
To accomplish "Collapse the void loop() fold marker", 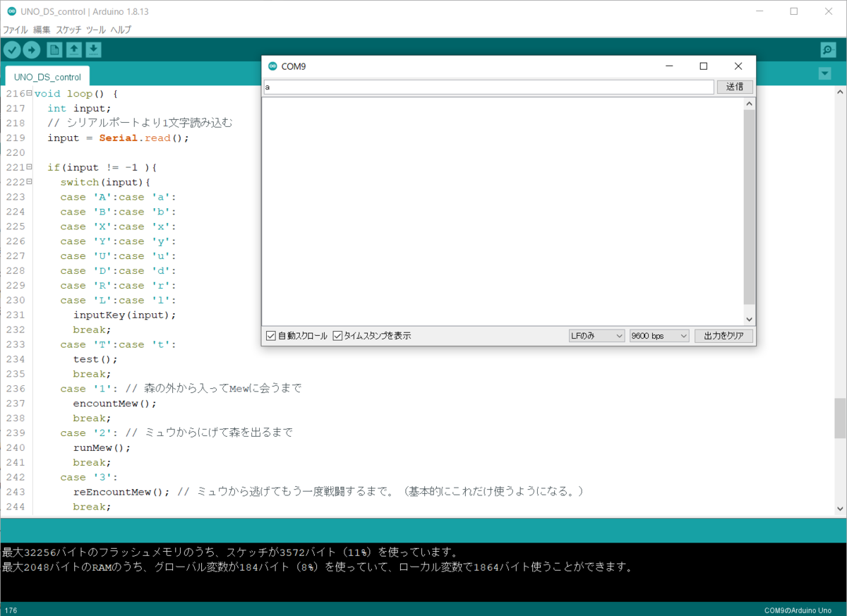I will pos(29,93).
